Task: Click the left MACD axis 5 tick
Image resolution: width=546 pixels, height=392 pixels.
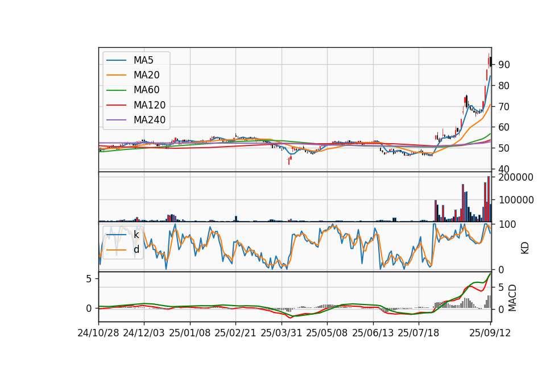Action: (89, 279)
